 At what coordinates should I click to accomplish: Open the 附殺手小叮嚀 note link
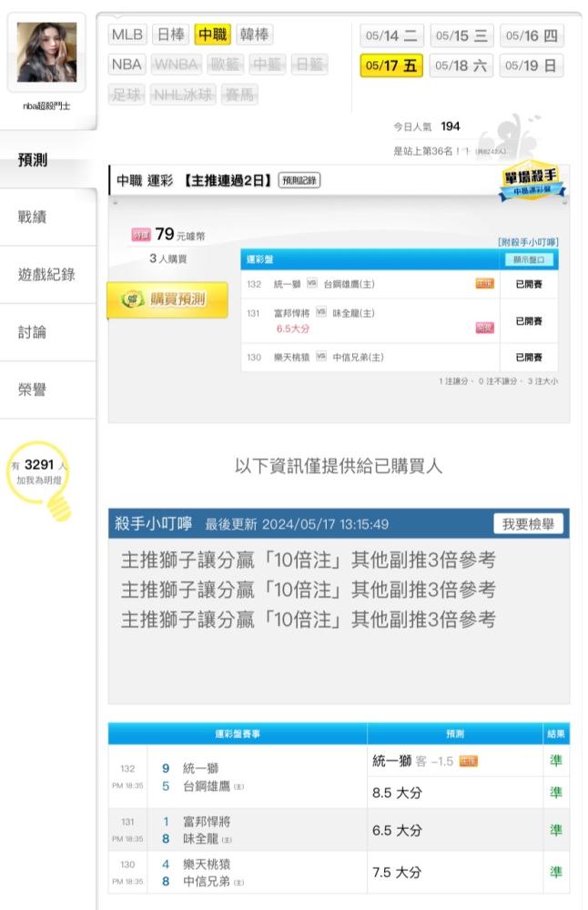coord(528,242)
